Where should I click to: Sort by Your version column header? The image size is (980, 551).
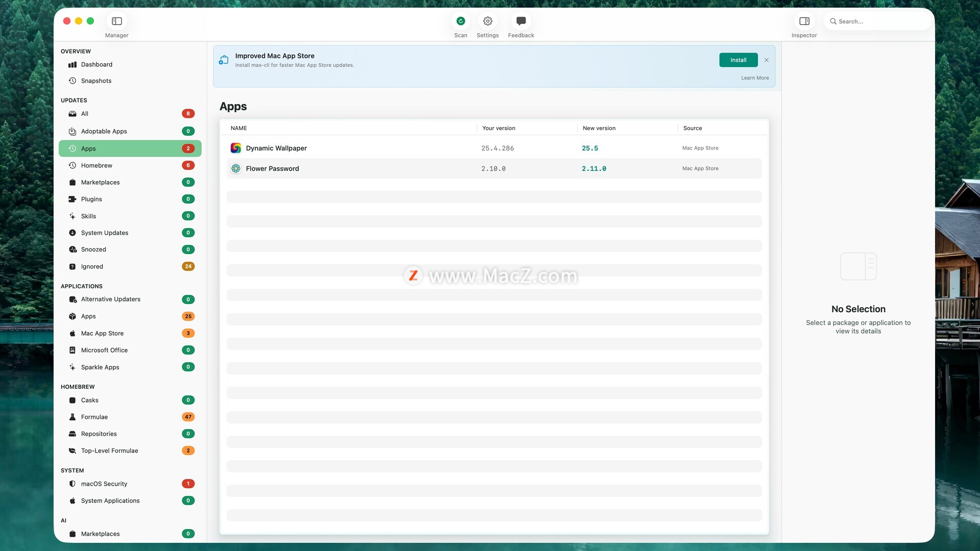pyautogui.click(x=499, y=128)
